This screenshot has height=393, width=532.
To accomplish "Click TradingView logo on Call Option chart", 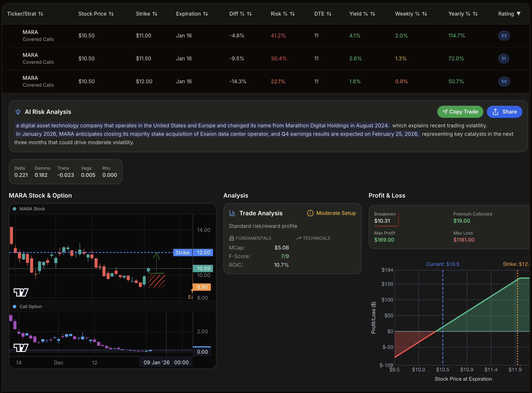I will 21,348.
